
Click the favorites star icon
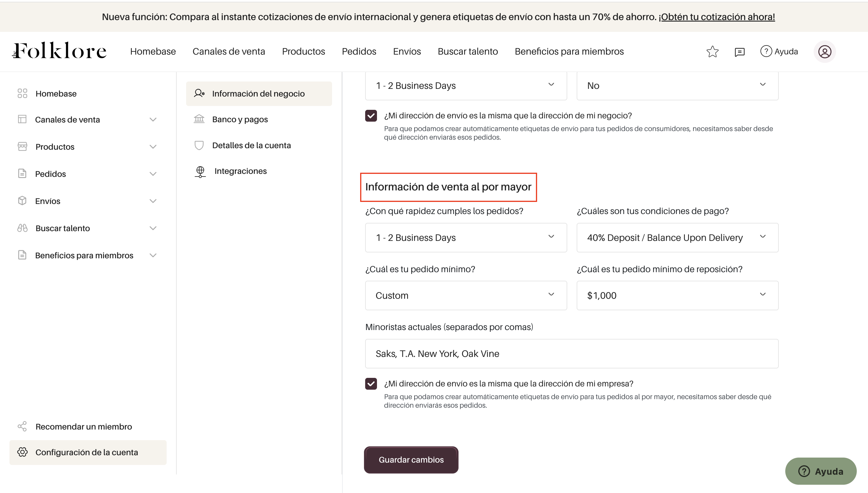pyautogui.click(x=712, y=51)
